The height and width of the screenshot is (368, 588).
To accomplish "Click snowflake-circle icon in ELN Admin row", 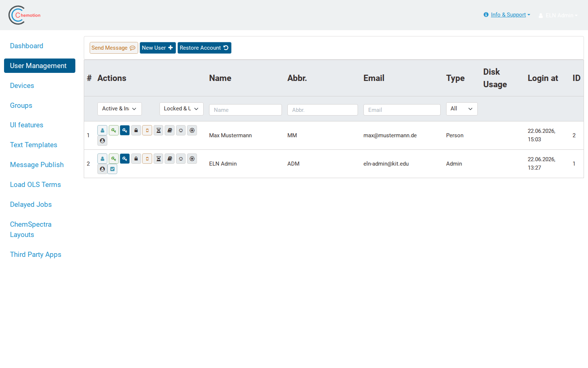I will pyautogui.click(x=192, y=159).
